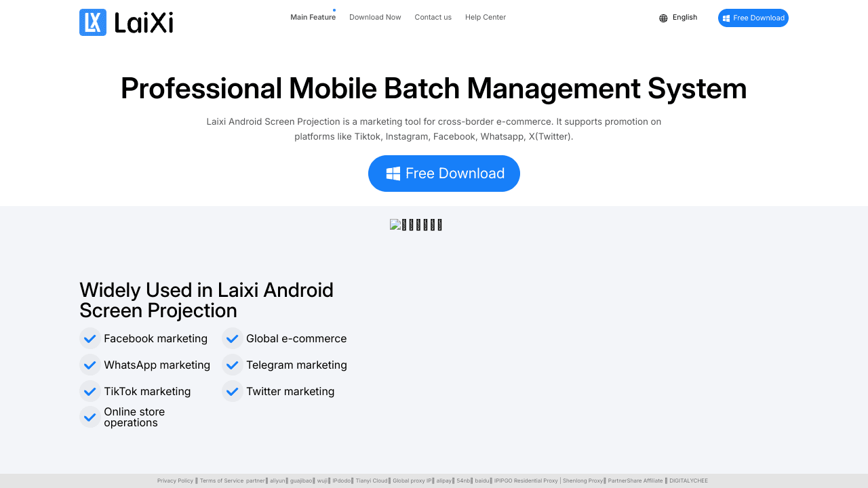Click the checkmark icon beside Telegram marketing
The height and width of the screenshot is (488, 868).
pyautogui.click(x=233, y=365)
